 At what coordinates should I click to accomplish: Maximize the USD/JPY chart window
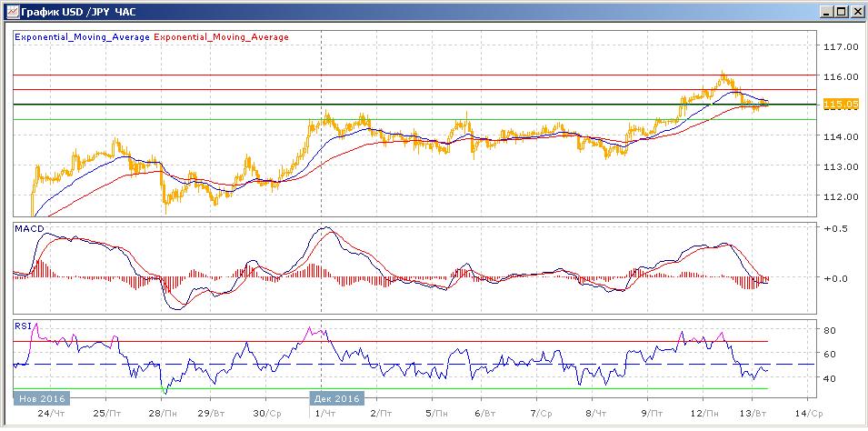tap(841, 11)
